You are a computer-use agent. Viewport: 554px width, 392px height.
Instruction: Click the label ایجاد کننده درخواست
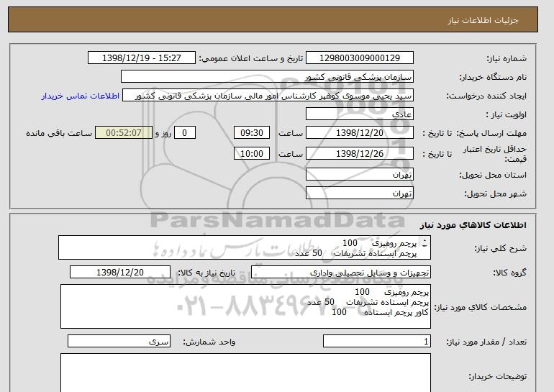486,96
